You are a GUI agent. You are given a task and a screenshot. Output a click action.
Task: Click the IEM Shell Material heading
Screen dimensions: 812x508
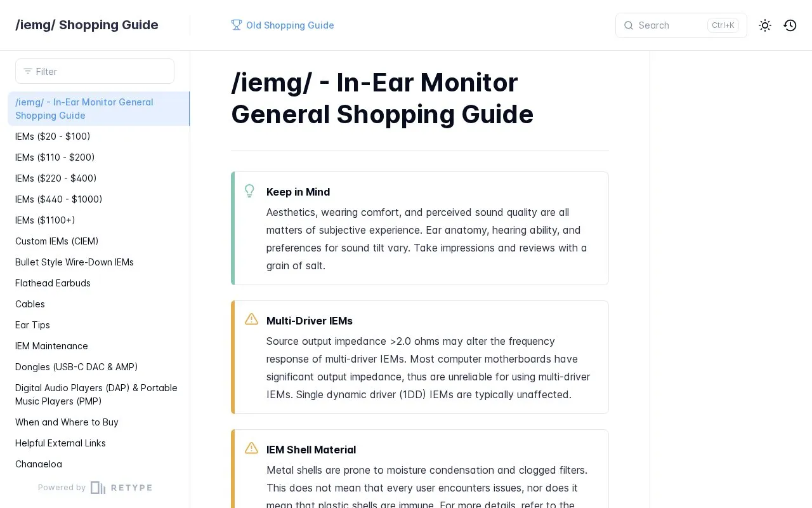point(311,450)
